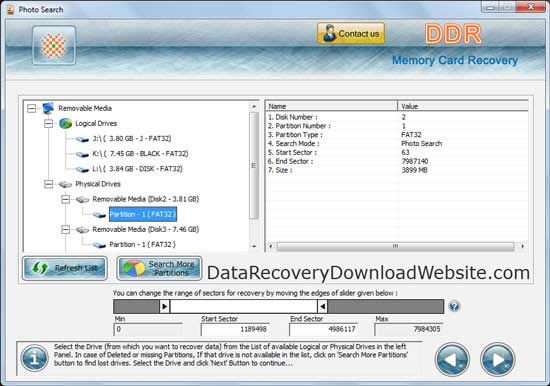Click the Photo Search title bar app icon
This screenshot has width=550, height=386.
(x=11, y=10)
